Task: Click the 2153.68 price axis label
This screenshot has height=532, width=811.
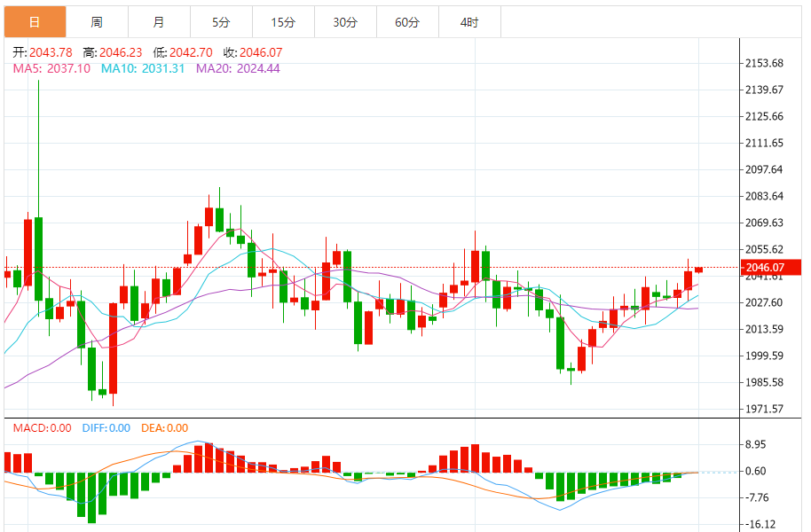Action: pyautogui.click(x=764, y=63)
